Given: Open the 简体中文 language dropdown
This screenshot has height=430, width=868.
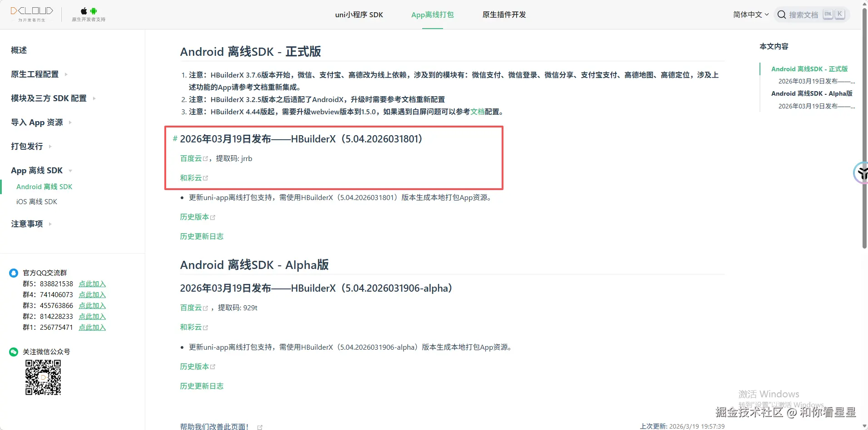Looking at the screenshot, I should pos(751,15).
